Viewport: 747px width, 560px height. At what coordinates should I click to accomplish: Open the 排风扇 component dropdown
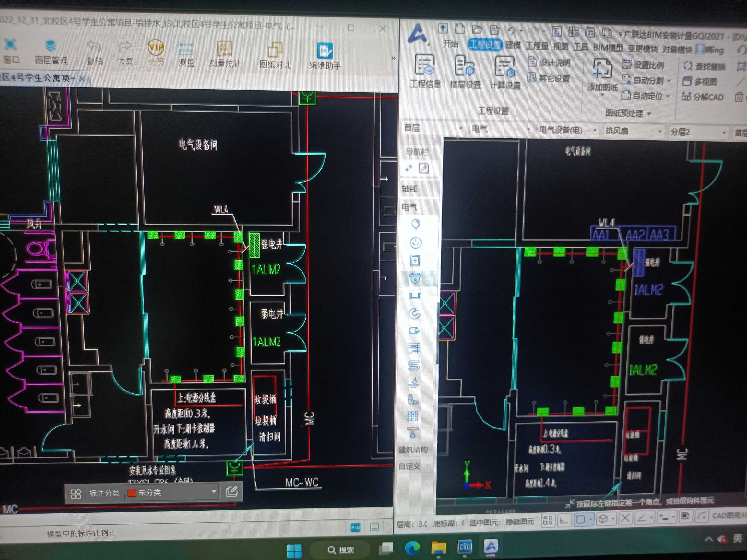pos(634,131)
